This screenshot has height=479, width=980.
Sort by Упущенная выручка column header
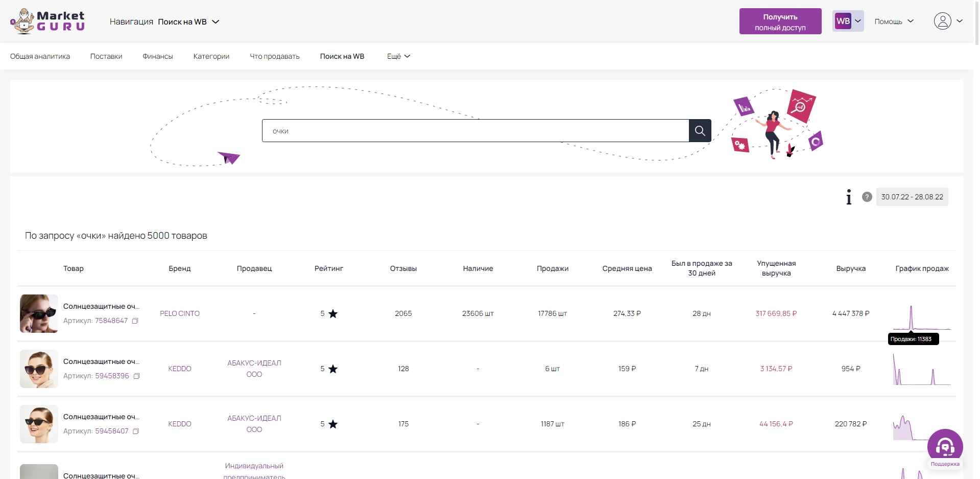point(776,268)
